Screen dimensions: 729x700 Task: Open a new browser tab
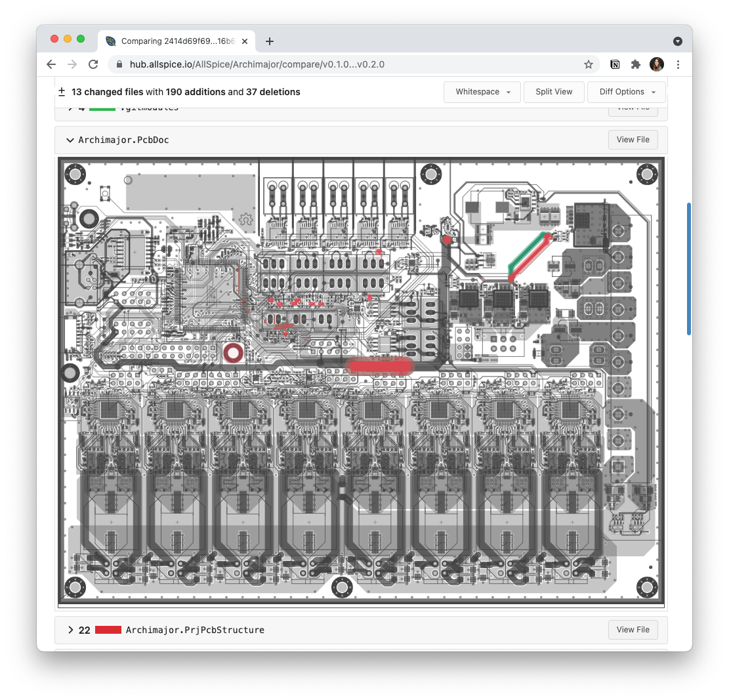click(x=269, y=41)
